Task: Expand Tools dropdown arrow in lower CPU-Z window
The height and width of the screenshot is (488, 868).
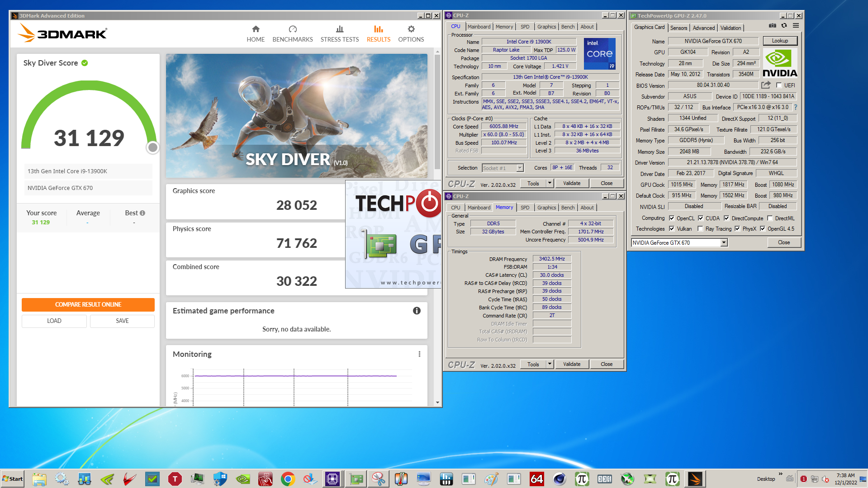Action: [x=550, y=364]
